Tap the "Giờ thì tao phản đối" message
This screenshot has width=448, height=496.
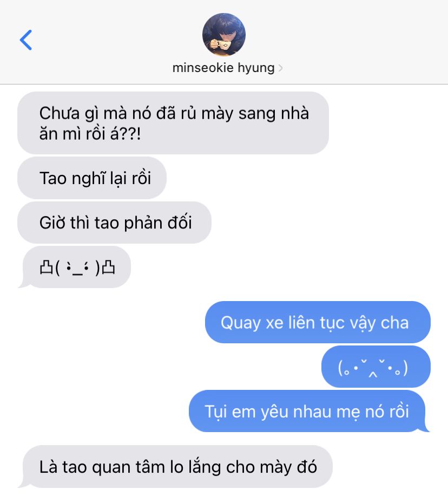pyautogui.click(x=115, y=223)
